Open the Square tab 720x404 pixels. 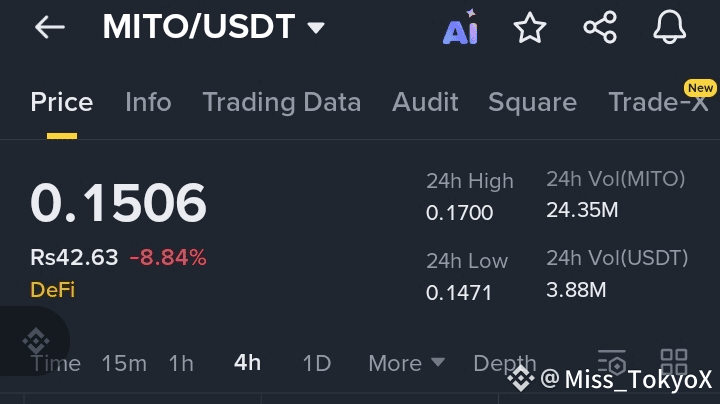[x=532, y=102]
